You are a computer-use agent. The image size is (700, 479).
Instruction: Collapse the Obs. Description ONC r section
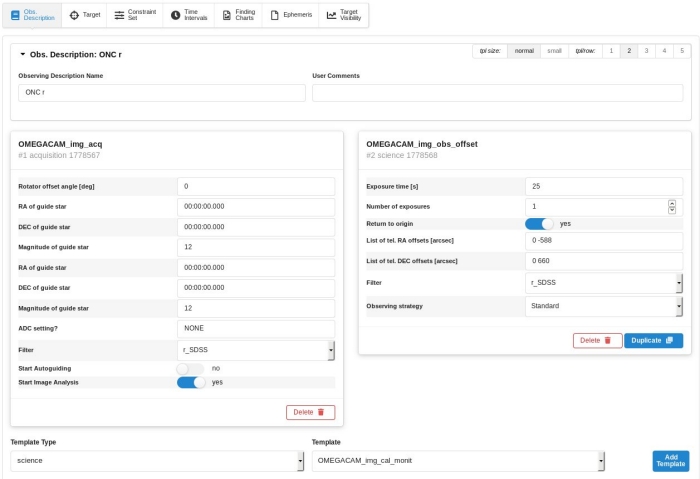(x=23, y=54)
